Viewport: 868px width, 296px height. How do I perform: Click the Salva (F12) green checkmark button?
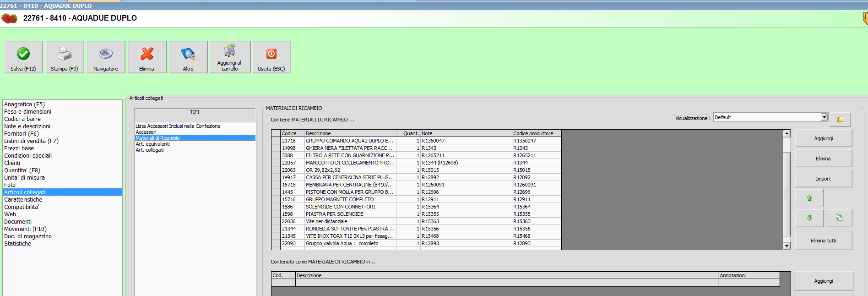pyautogui.click(x=23, y=57)
